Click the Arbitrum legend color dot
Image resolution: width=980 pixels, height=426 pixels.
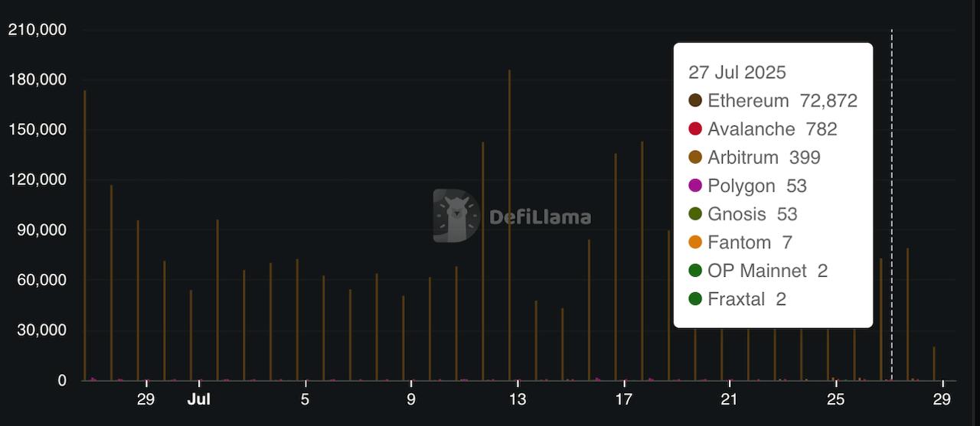click(x=695, y=158)
